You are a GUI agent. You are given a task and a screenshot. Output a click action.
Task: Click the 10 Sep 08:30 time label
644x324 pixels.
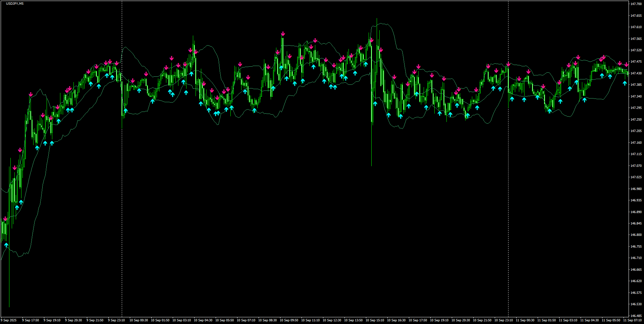click(268, 320)
